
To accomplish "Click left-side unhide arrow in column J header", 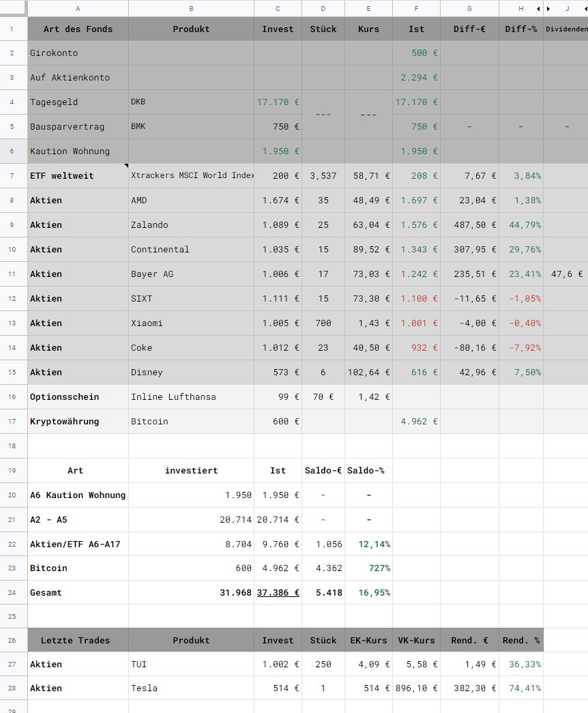I will pyautogui.click(x=548, y=9).
